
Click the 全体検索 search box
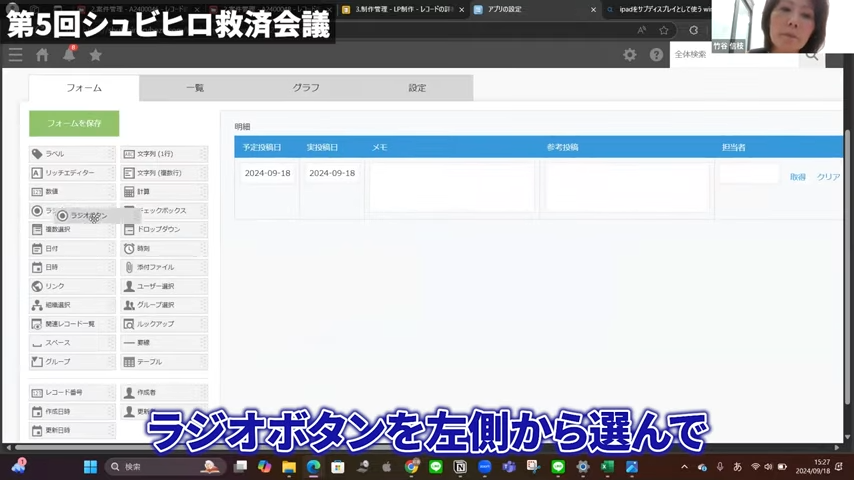coord(734,54)
